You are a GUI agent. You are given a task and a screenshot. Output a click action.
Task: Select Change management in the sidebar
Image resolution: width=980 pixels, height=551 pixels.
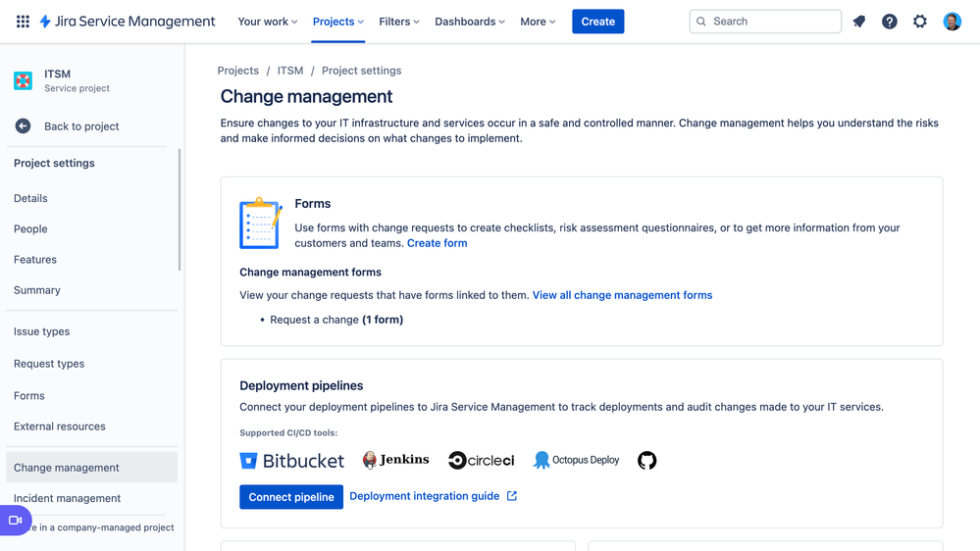point(92,468)
